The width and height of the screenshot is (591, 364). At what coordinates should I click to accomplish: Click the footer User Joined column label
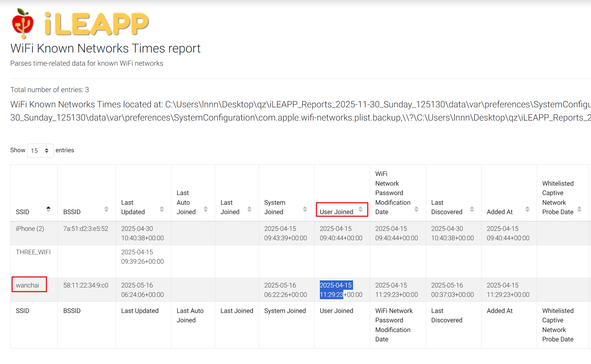tap(336, 311)
